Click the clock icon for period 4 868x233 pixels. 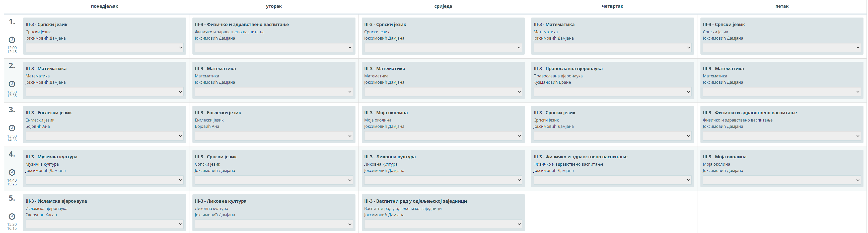pyautogui.click(x=12, y=172)
